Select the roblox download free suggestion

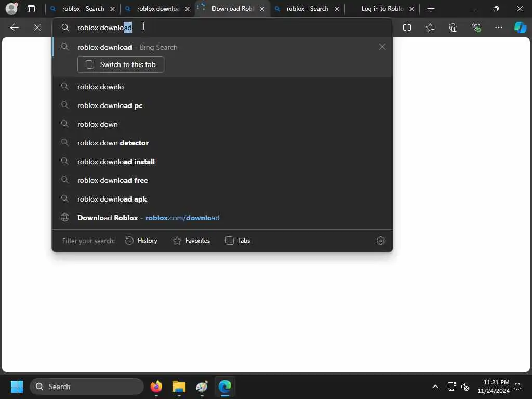point(222,180)
